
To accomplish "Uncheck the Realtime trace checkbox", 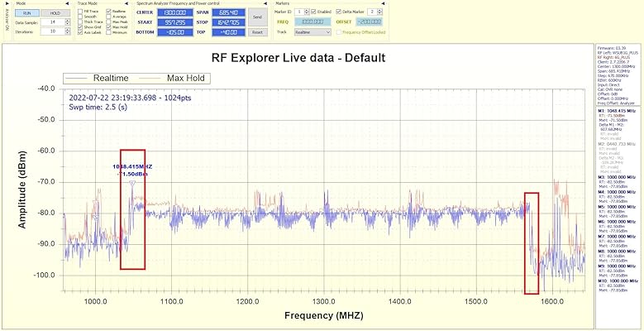I will (108, 11).
